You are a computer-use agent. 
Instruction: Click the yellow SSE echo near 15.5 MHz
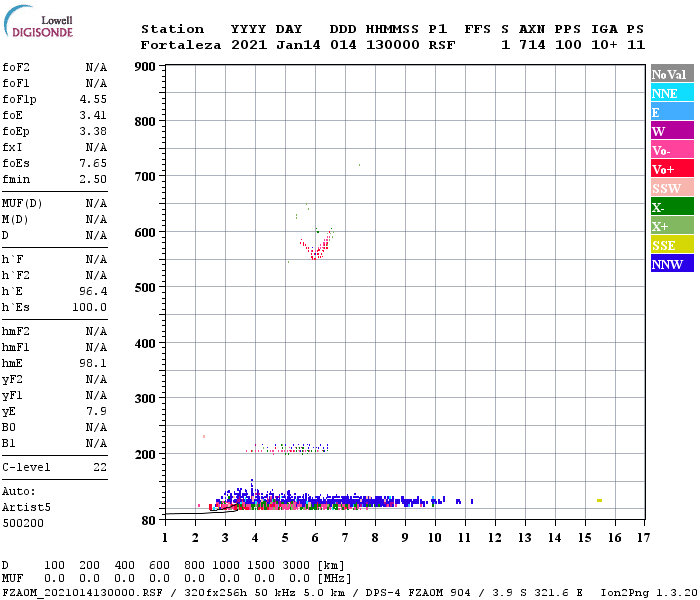point(600,500)
